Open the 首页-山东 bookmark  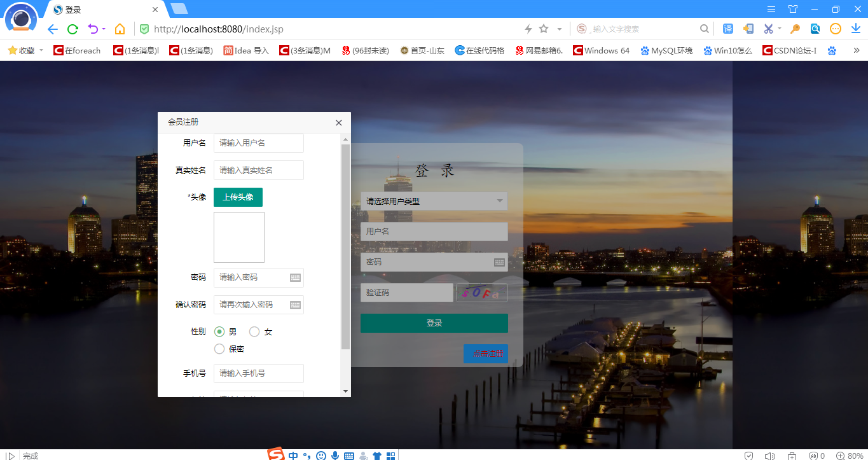[422, 50]
